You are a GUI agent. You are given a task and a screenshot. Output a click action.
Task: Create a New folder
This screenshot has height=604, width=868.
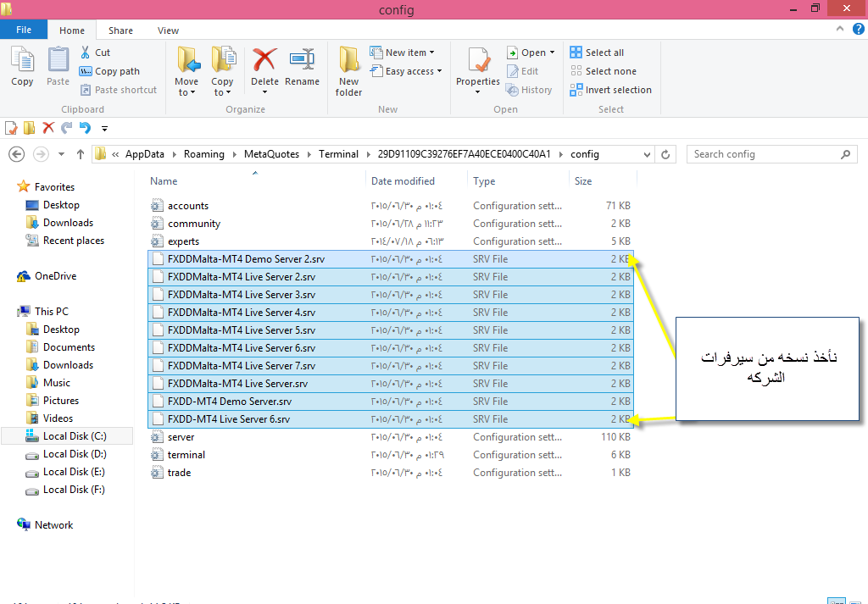(348, 71)
